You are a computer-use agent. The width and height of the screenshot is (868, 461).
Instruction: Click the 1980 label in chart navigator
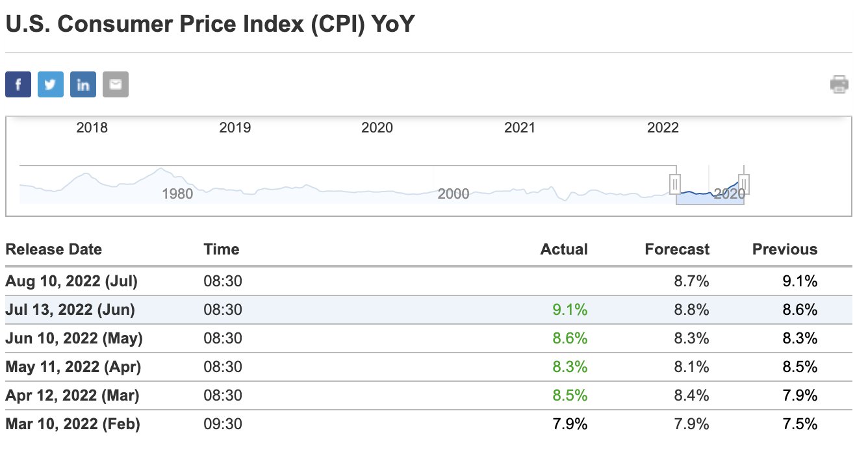177,193
